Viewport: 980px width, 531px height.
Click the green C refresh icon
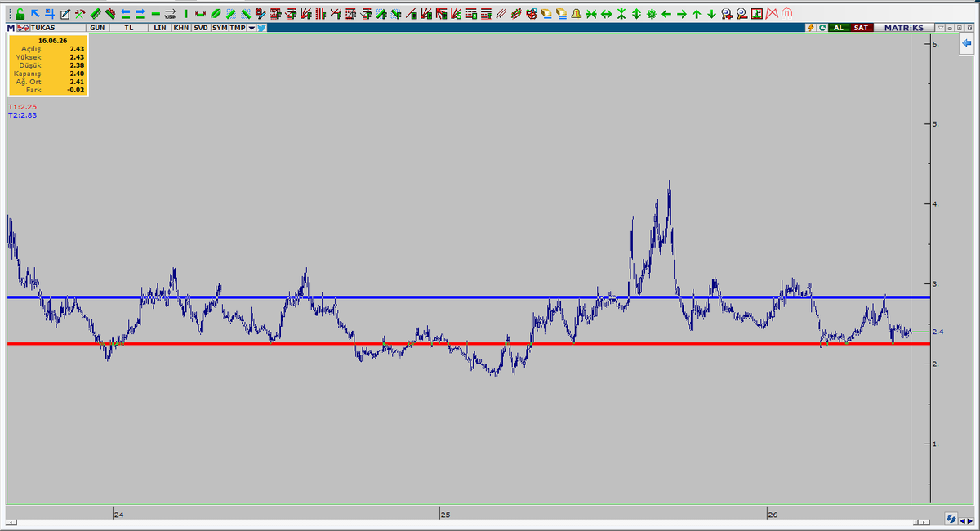pyautogui.click(x=822, y=28)
